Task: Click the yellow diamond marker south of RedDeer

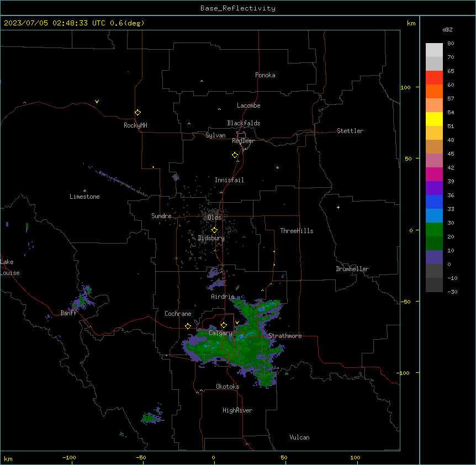Action: 235,155
